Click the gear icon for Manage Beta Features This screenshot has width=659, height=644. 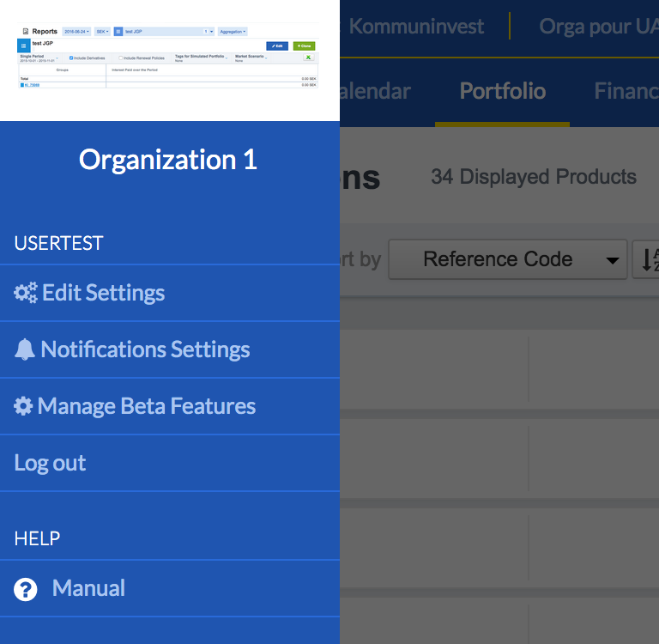23,406
